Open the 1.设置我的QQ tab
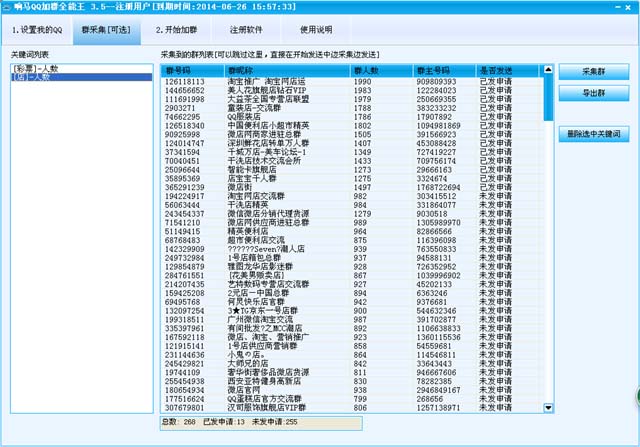This screenshot has height=447, width=640. 38,30
